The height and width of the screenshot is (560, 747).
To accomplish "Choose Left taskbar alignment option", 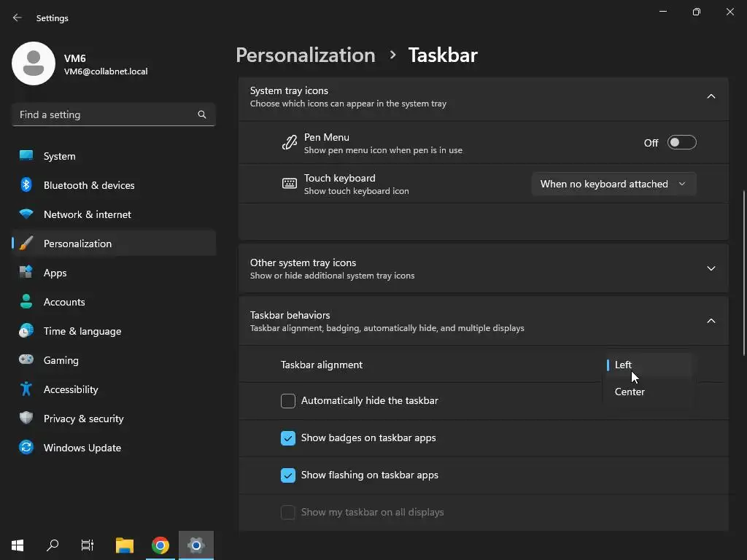I will (624, 365).
